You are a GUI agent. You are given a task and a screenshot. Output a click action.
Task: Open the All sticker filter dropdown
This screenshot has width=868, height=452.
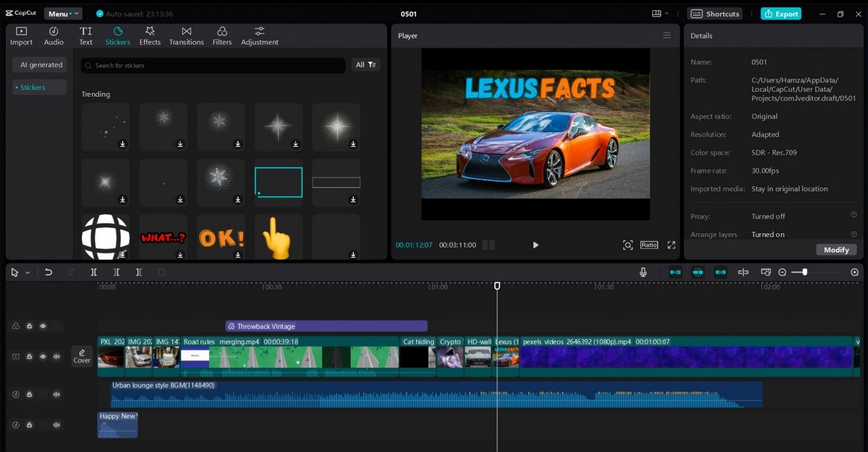click(366, 65)
